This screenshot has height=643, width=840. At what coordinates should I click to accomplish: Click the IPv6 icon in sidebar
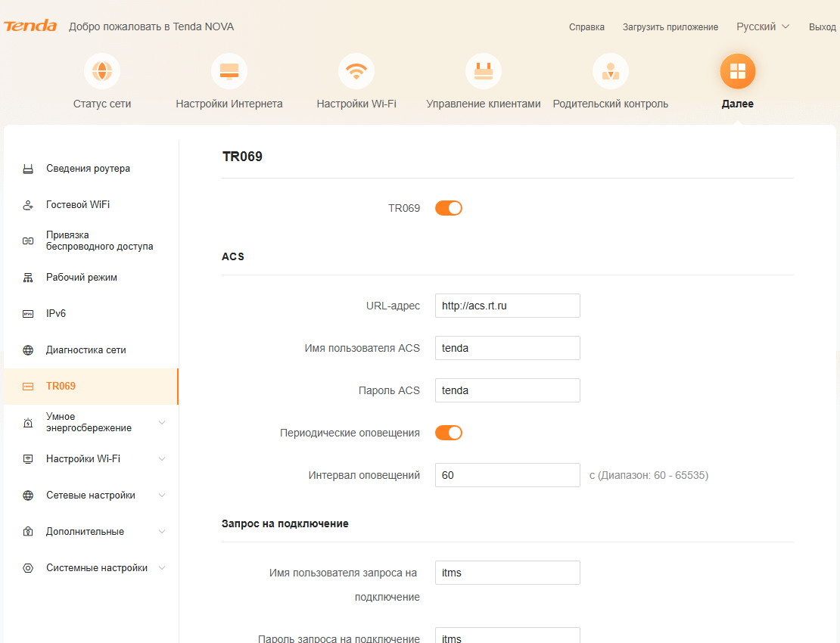point(28,314)
